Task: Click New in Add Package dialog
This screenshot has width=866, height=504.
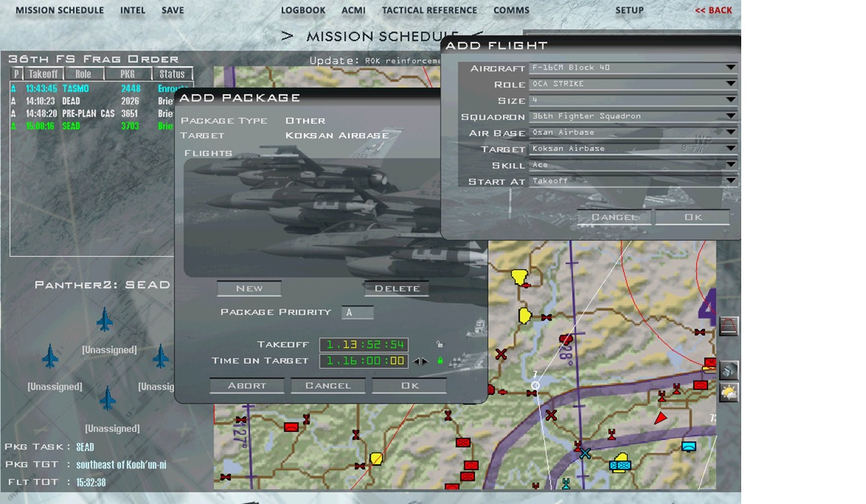Action: [249, 288]
